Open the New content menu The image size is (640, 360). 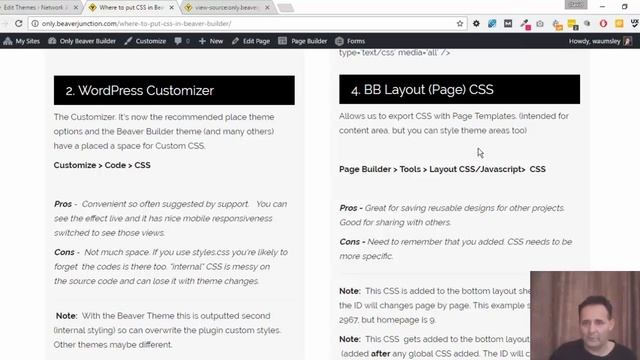pyautogui.click(x=211, y=41)
